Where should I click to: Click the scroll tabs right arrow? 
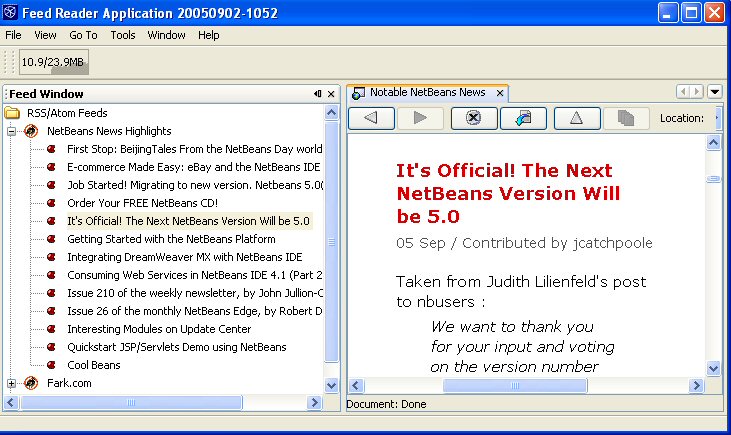[x=697, y=91]
